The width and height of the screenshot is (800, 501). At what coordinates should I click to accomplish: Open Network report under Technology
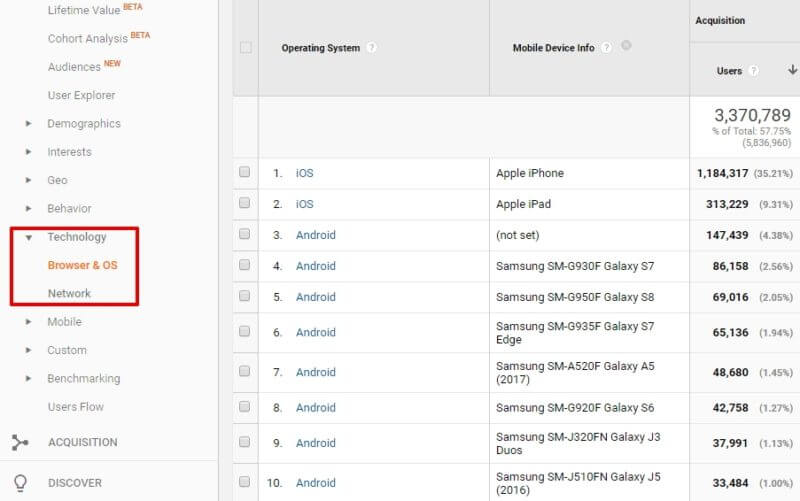click(x=69, y=293)
